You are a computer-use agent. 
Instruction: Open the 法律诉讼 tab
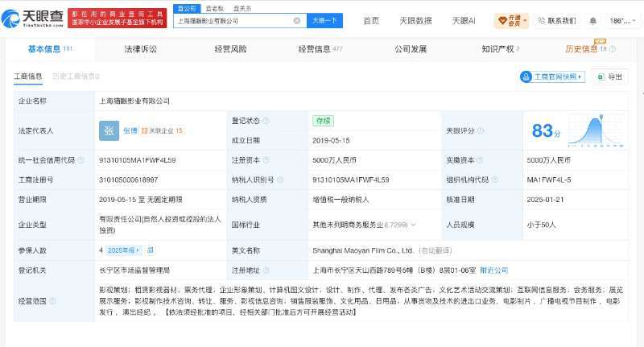coord(140,49)
